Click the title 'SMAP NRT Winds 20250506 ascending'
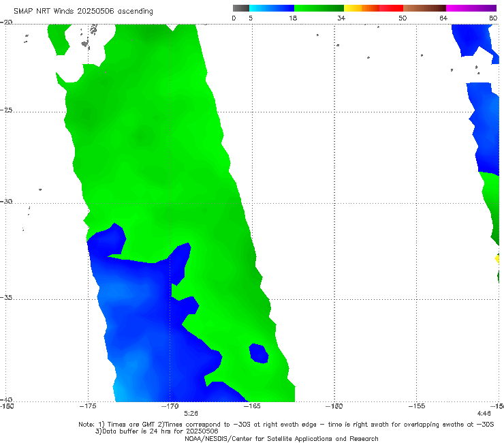 pyautogui.click(x=83, y=11)
